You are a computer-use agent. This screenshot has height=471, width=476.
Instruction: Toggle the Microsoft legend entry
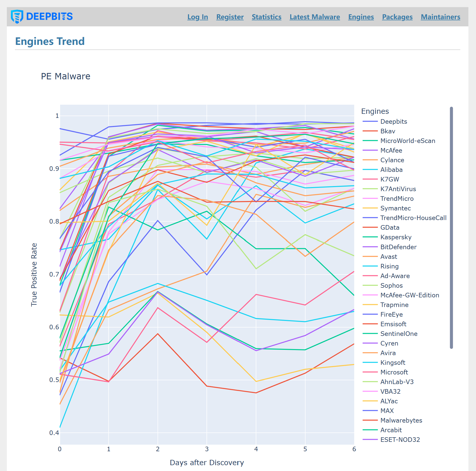tap(385, 372)
